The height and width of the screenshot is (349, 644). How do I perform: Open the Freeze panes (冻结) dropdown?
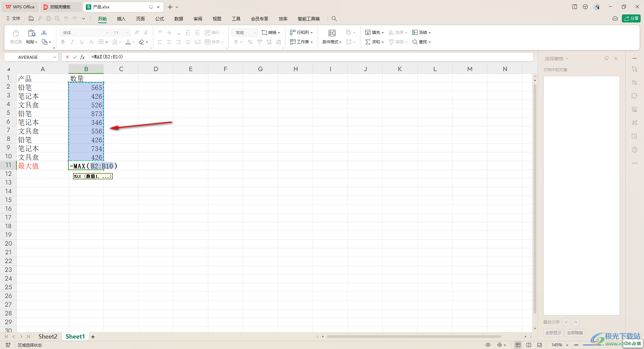click(421, 33)
